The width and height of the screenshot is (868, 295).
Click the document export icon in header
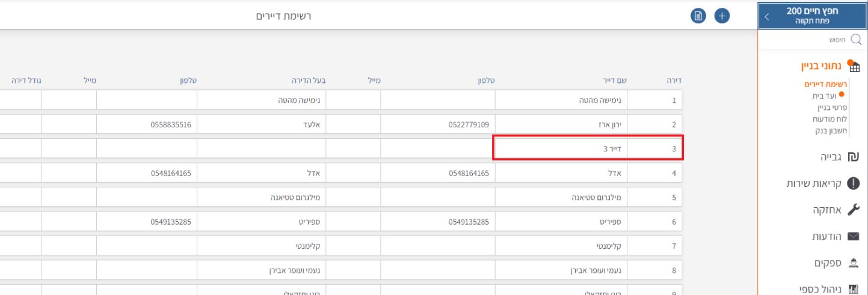[698, 16]
